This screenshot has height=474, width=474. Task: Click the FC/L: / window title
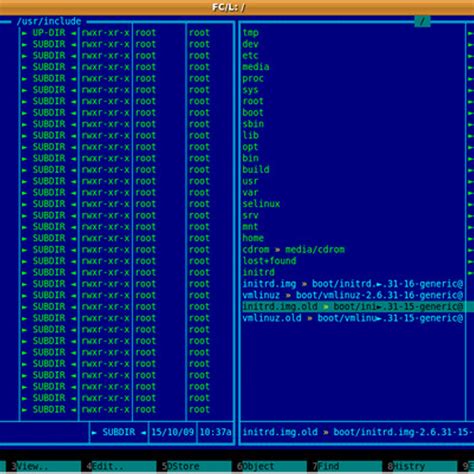229,7
